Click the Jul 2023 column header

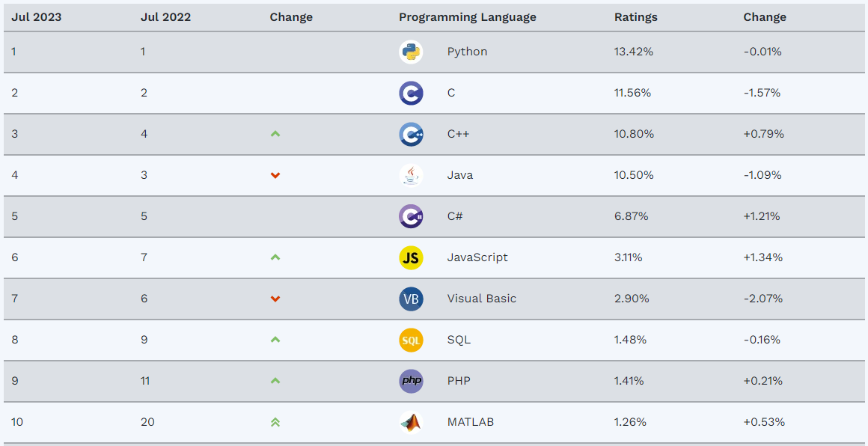36,17
